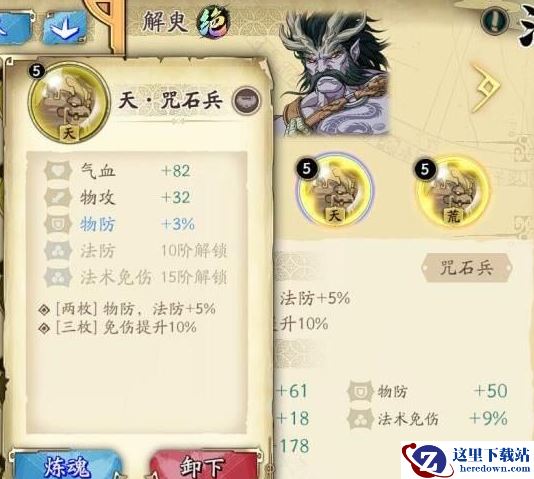This screenshot has height=479, width=534.
Task: Tap the 解臾 character portrait
Action: click(335, 72)
